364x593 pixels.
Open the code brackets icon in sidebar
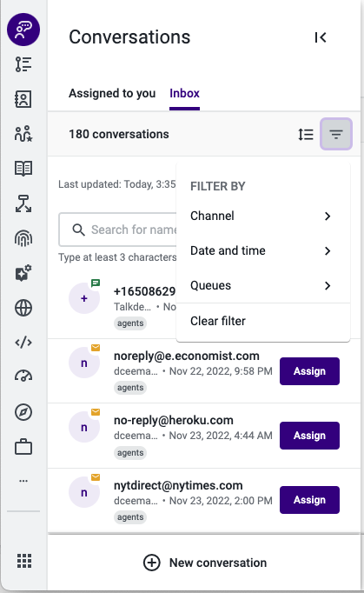(x=23, y=343)
